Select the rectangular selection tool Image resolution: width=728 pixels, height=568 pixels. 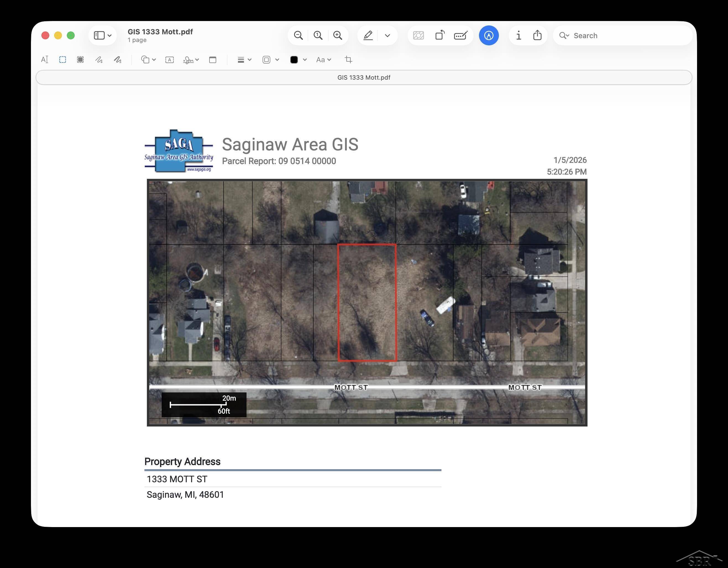click(63, 60)
